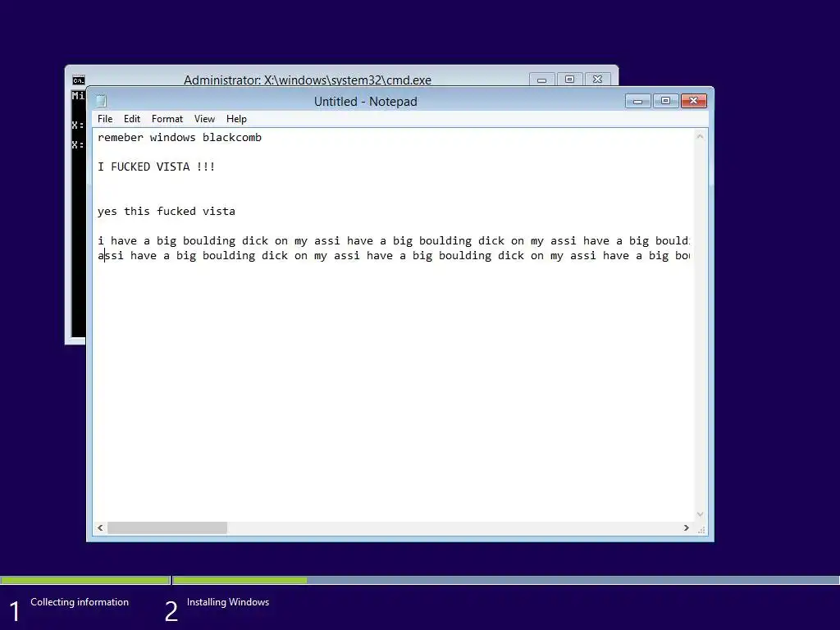The width and height of the screenshot is (840, 630).
Task: Click the vertical scrollbar down arrow
Action: click(x=700, y=514)
